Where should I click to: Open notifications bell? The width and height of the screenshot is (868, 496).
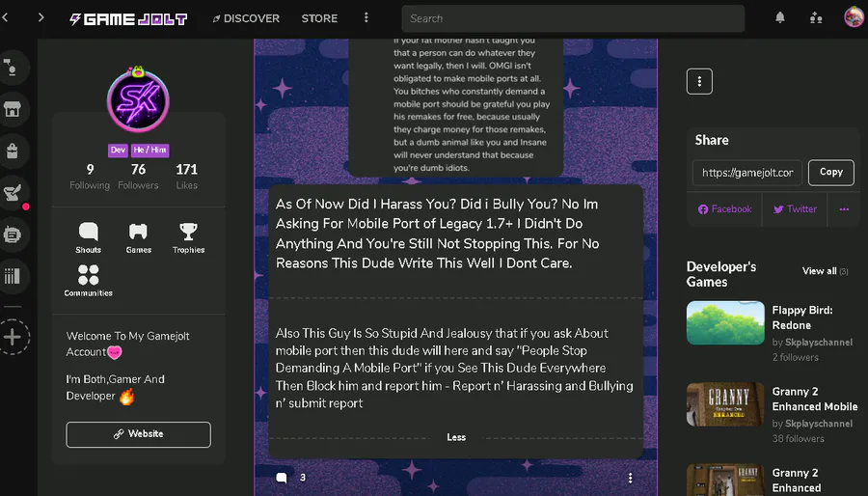coord(780,17)
